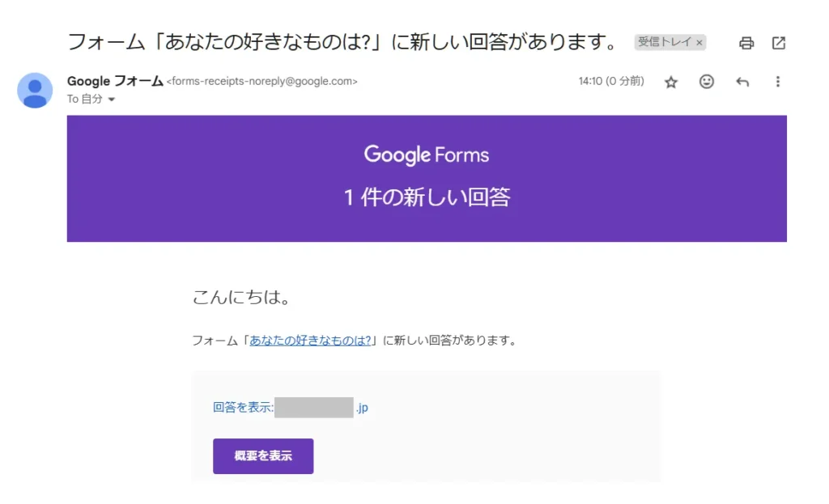
Task: Expand recipient details arrow beside To 自分
Action: point(111,100)
